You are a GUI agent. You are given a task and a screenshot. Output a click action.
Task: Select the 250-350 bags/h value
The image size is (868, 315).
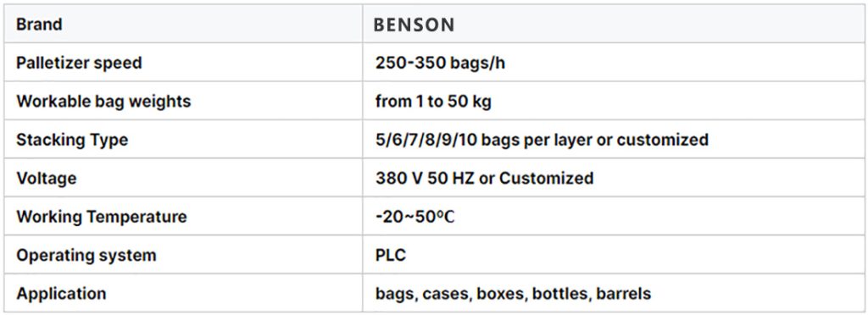coord(440,63)
